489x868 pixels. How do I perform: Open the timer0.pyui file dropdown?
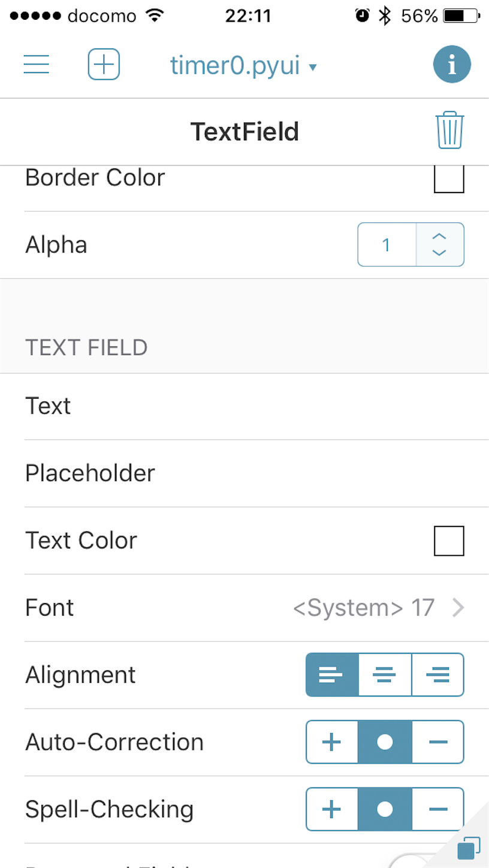[x=243, y=65]
